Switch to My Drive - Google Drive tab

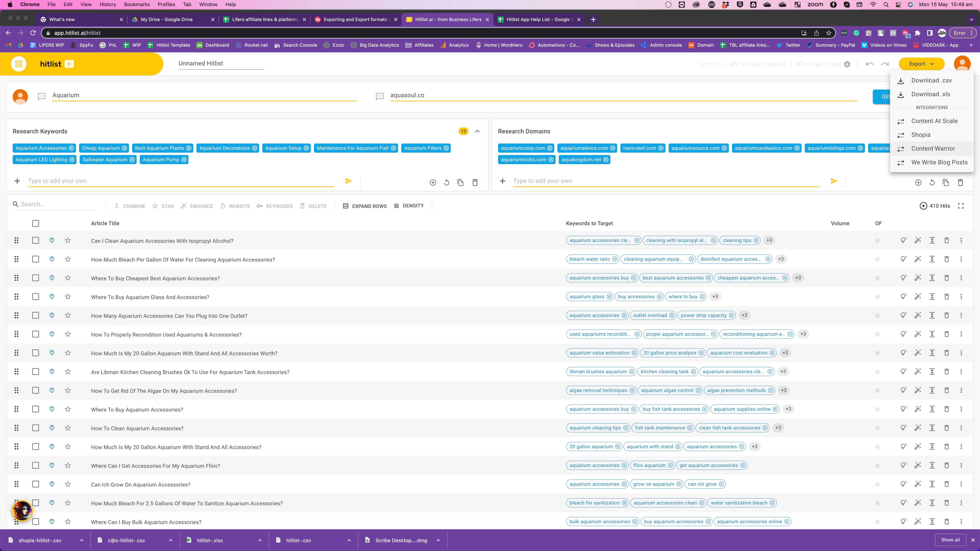click(x=172, y=19)
